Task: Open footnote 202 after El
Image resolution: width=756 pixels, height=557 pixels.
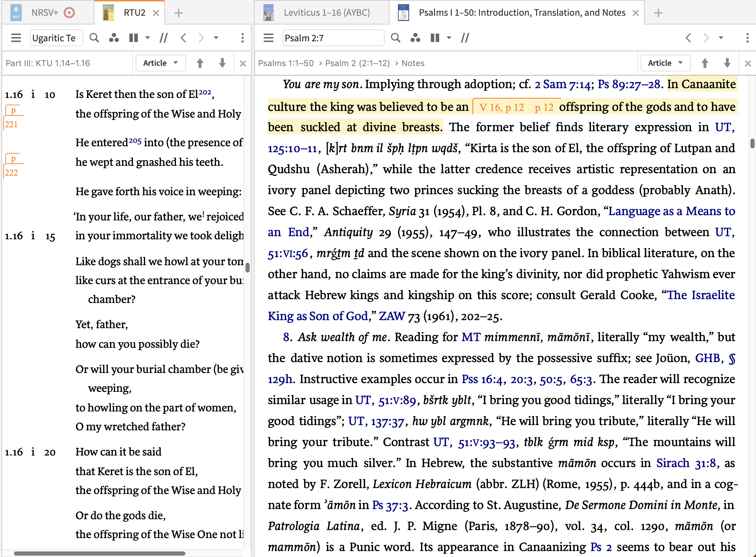Action: [x=205, y=92]
